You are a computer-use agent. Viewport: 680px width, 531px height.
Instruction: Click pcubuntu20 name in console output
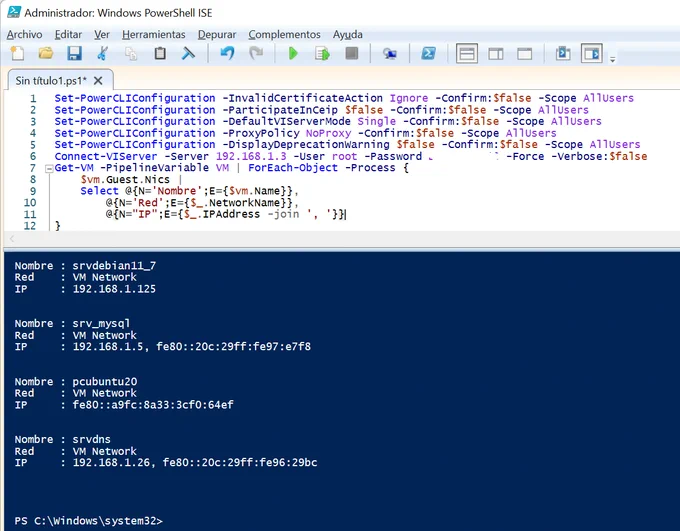pyautogui.click(x=105, y=382)
